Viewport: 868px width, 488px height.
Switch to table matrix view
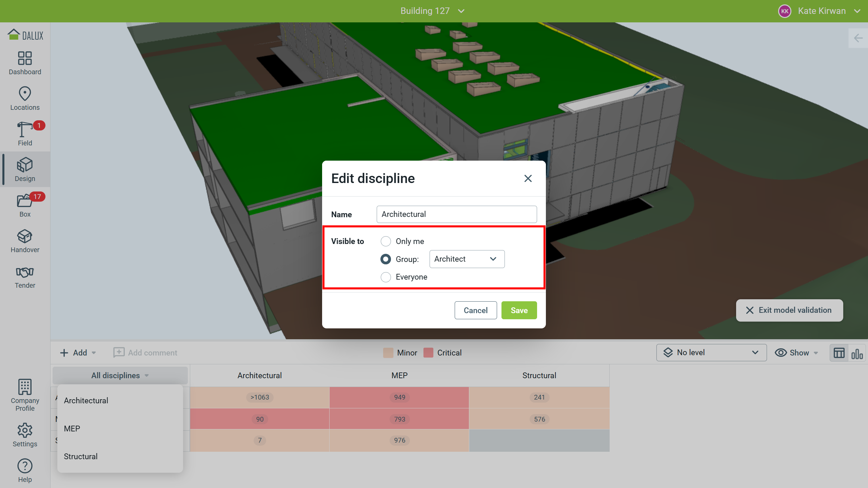(x=839, y=353)
